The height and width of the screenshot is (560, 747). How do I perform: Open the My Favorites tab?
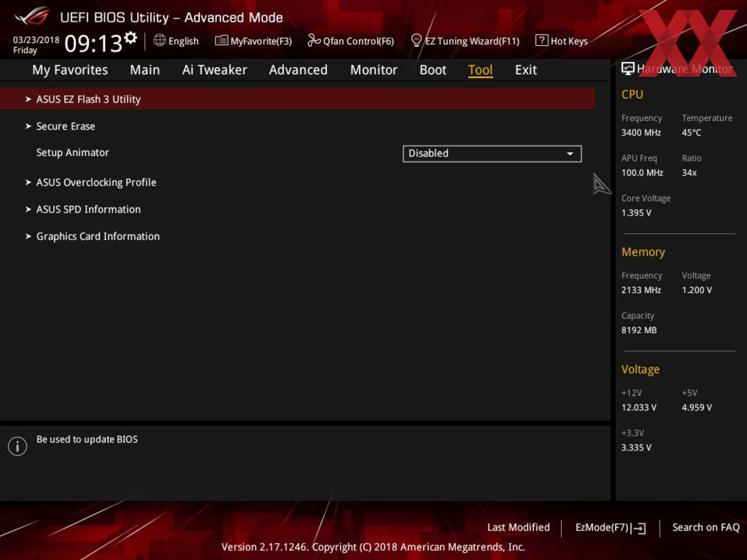pos(70,70)
